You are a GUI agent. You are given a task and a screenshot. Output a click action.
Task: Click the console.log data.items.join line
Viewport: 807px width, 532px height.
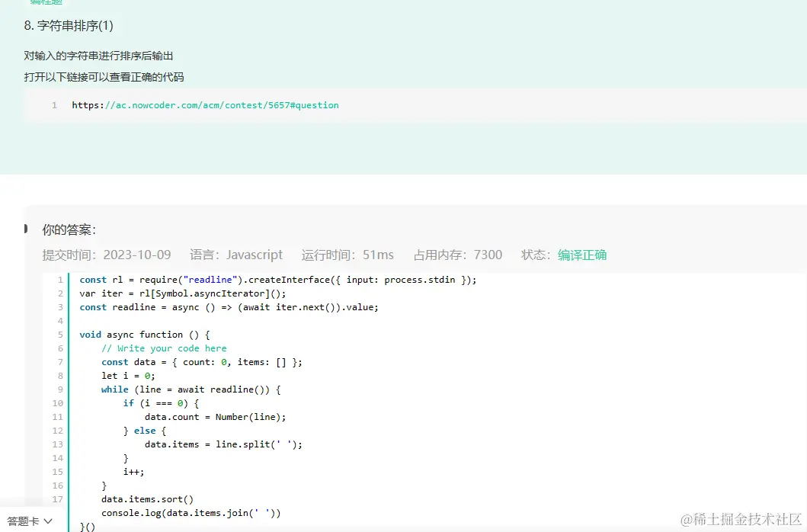point(191,513)
